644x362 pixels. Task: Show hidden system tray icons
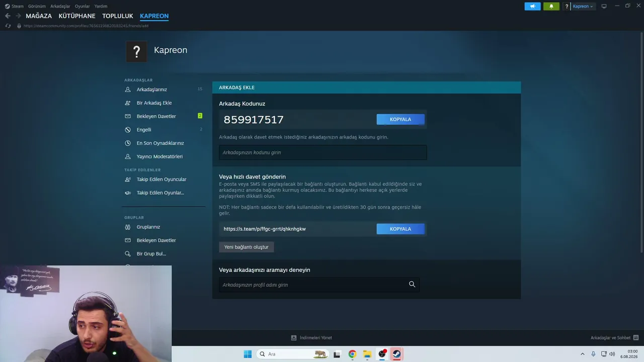coord(583,354)
